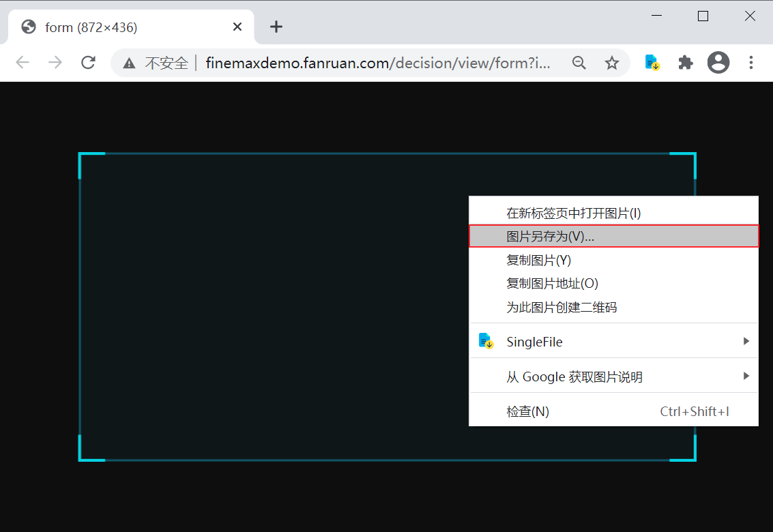The image size is (773, 532).
Task: Expand the SingleFile submenu arrow
Action: coord(746,341)
